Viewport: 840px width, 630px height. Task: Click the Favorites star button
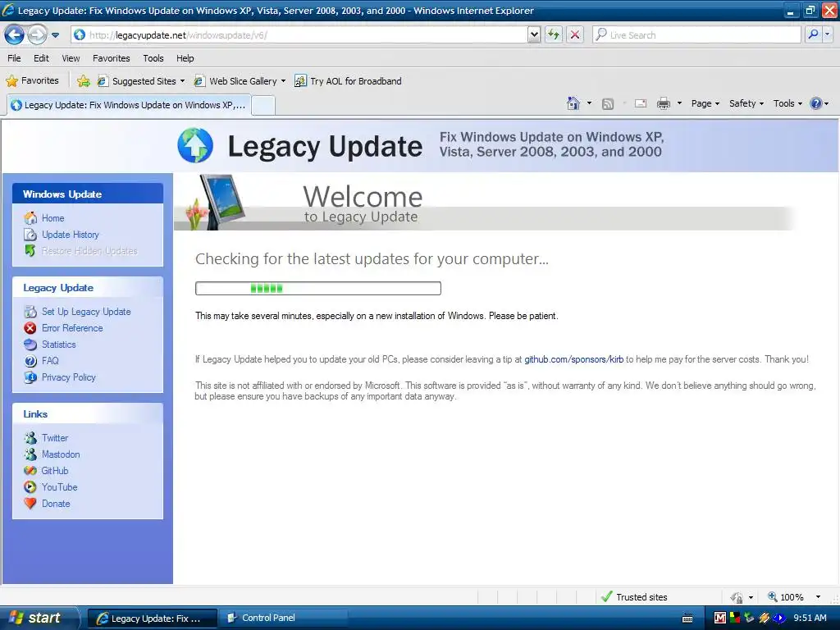tap(32, 81)
